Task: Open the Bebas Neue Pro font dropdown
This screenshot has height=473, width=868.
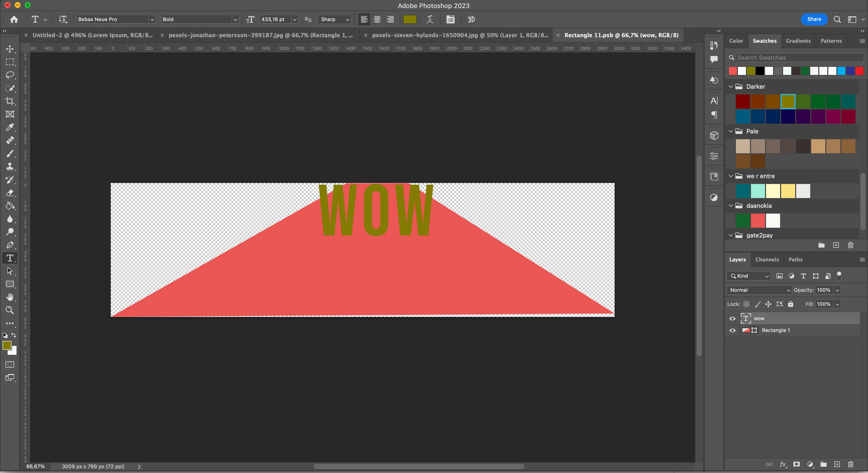Action: [x=152, y=20]
